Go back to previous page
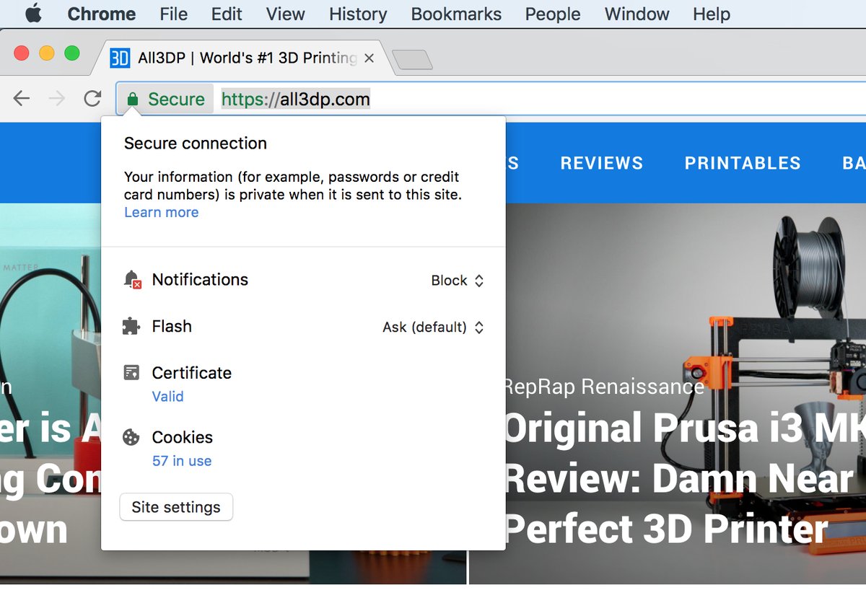This screenshot has width=866, height=616. (x=22, y=99)
